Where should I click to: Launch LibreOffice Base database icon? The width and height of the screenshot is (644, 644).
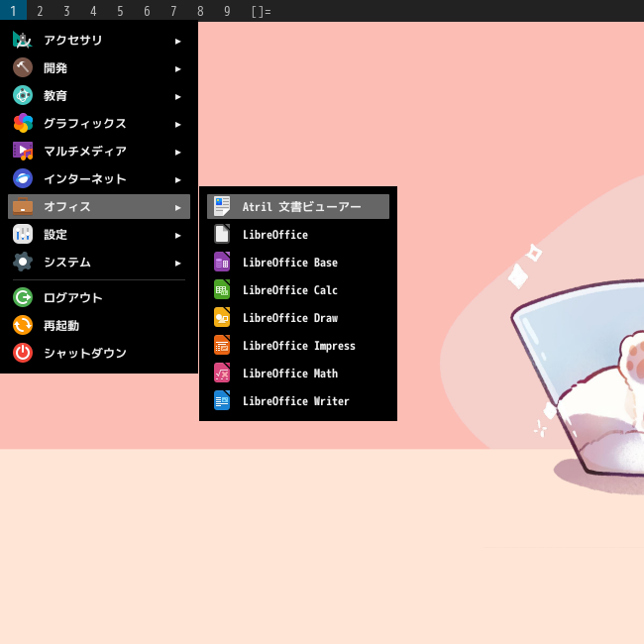222,262
